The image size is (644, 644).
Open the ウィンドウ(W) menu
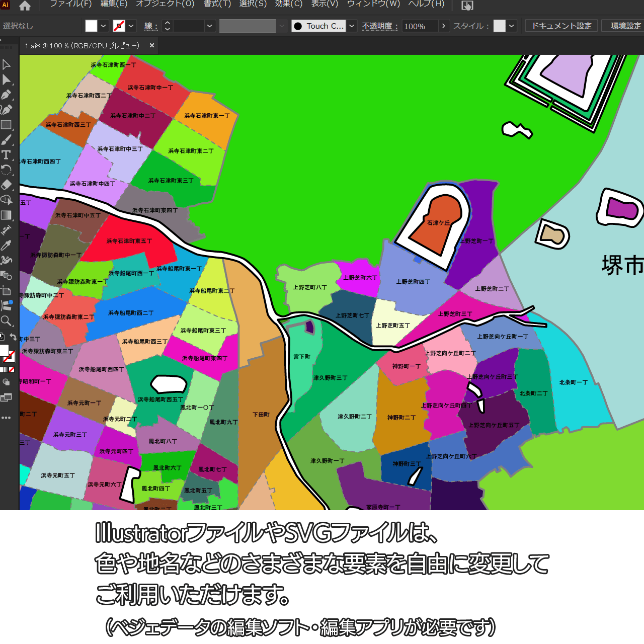pyautogui.click(x=373, y=4)
